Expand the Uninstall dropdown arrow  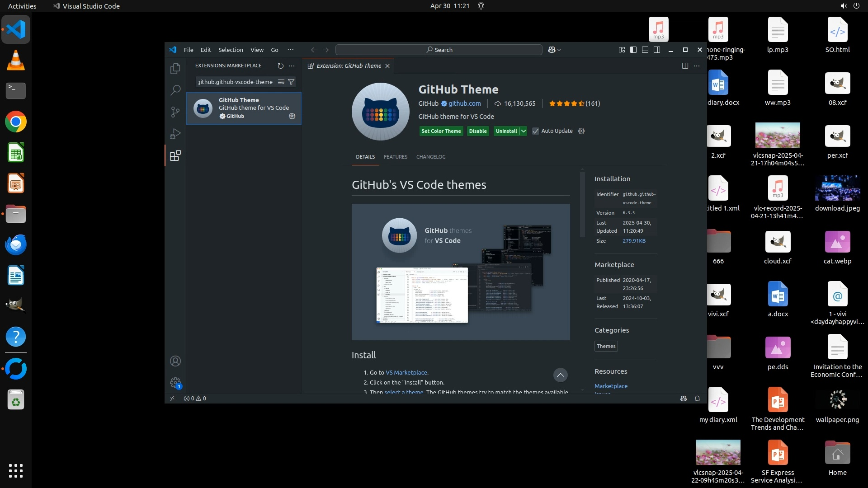click(523, 131)
